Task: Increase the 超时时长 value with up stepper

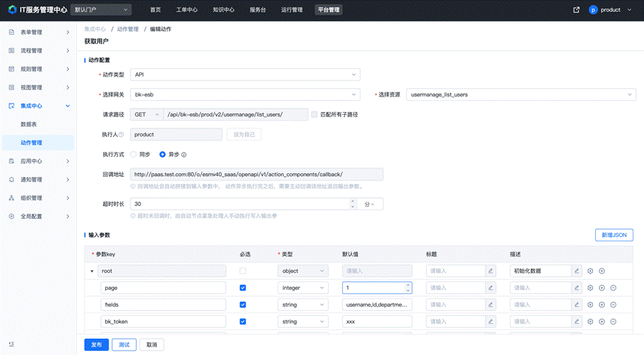Action: 352,202
